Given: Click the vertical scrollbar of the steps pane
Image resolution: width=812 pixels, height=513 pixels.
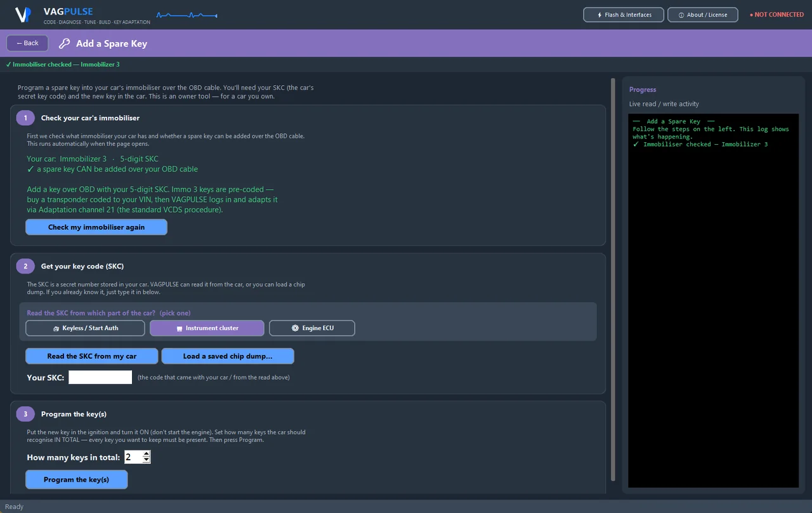Looking at the screenshot, I should pyautogui.click(x=613, y=279).
